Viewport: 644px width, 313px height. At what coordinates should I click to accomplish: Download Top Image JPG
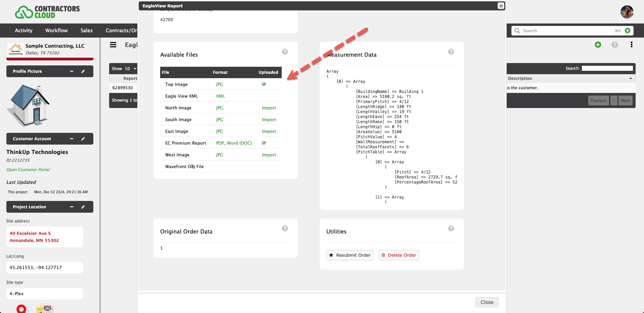click(219, 85)
